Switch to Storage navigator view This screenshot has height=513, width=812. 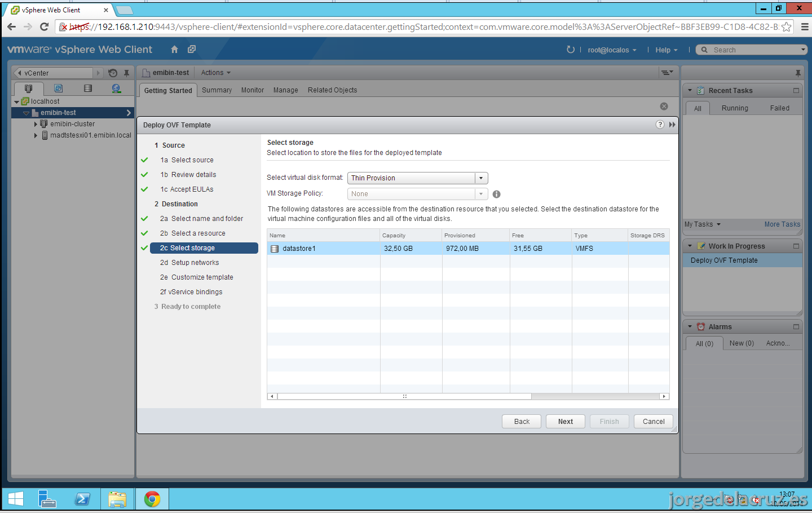pyautogui.click(x=87, y=89)
